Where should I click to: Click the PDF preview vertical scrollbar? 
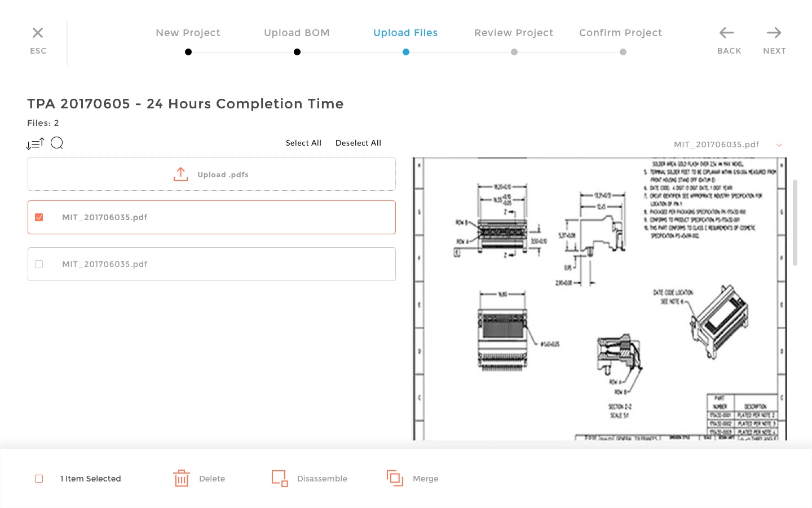(x=795, y=222)
